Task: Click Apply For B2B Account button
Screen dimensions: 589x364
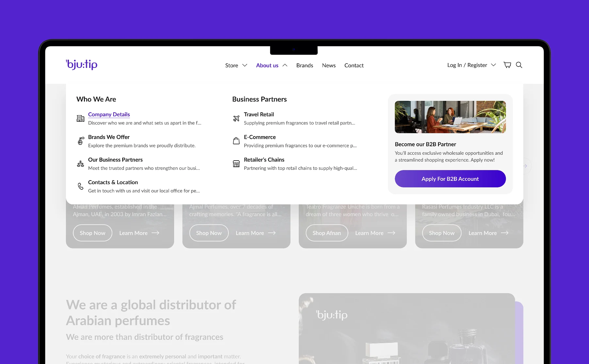Action: 450,179
